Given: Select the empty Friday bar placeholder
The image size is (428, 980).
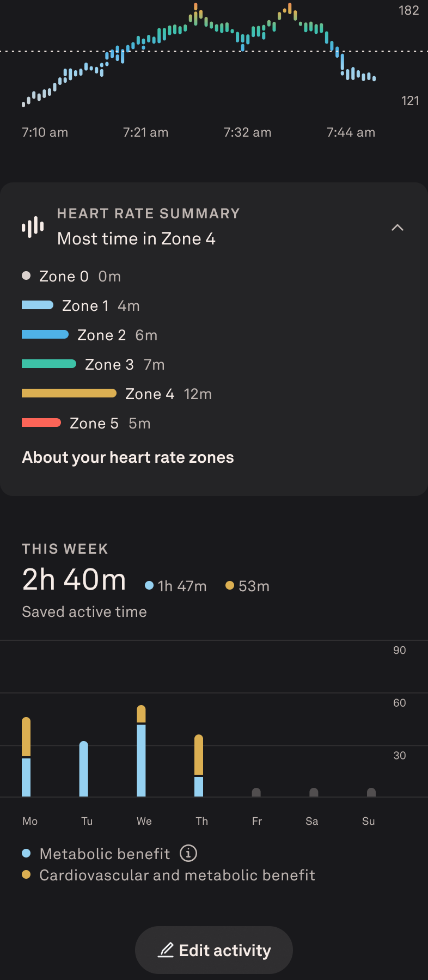Looking at the screenshot, I should tap(256, 792).
